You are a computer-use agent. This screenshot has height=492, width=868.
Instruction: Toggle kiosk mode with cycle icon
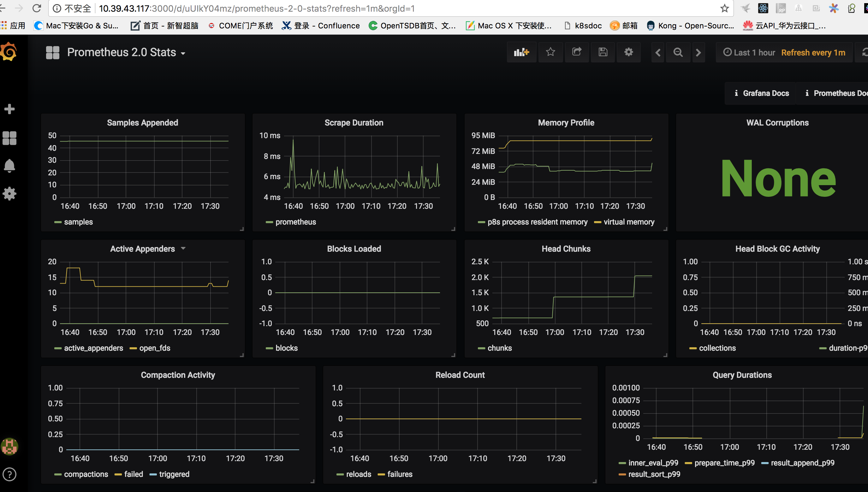tap(863, 52)
